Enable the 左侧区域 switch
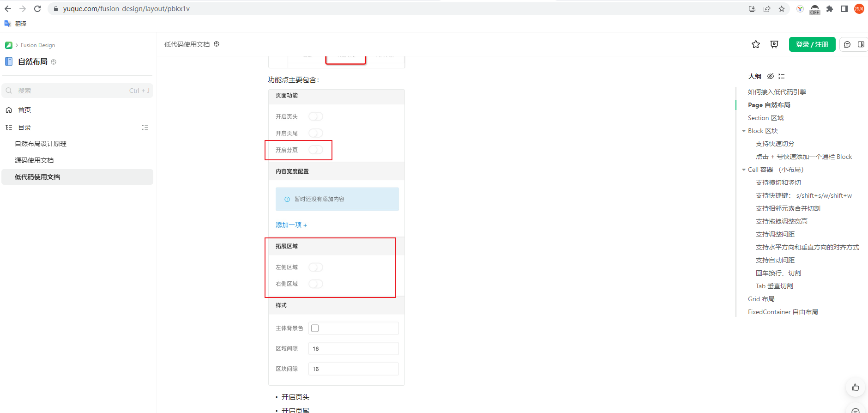The width and height of the screenshot is (868, 413). coord(316,267)
